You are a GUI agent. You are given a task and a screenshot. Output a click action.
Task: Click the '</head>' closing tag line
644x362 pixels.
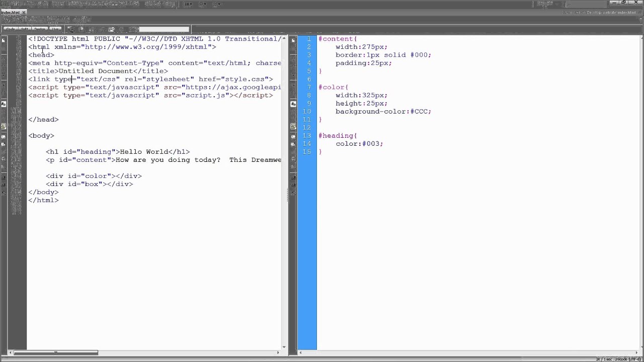click(43, 119)
